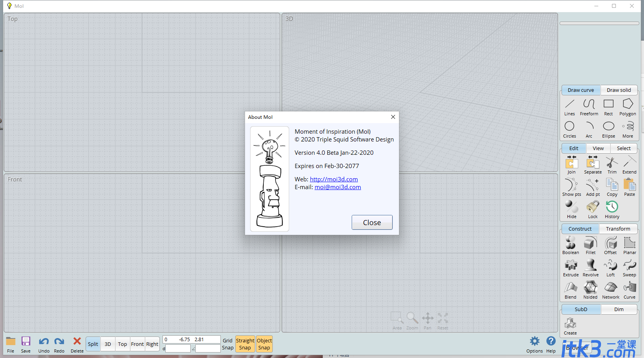Use the Join tool

point(571,165)
